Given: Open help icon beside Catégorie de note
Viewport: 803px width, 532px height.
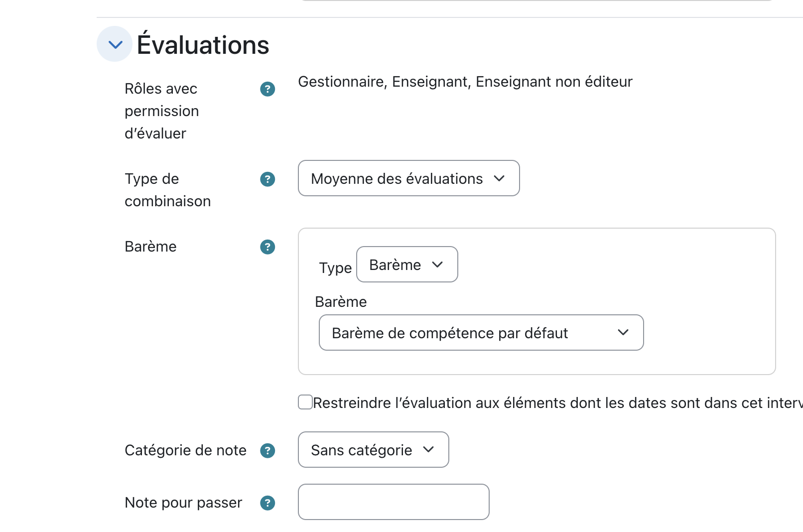Looking at the screenshot, I should pos(268,451).
